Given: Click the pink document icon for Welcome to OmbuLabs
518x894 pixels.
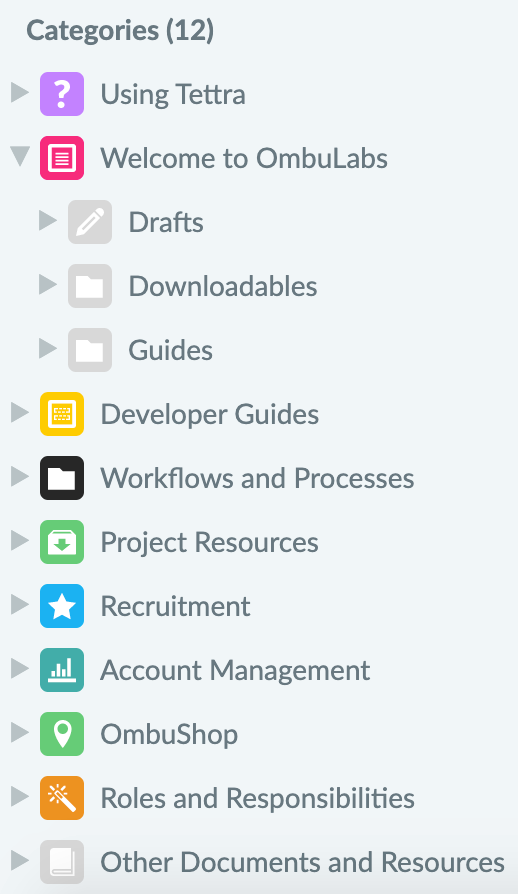Looking at the screenshot, I should coord(62,158).
